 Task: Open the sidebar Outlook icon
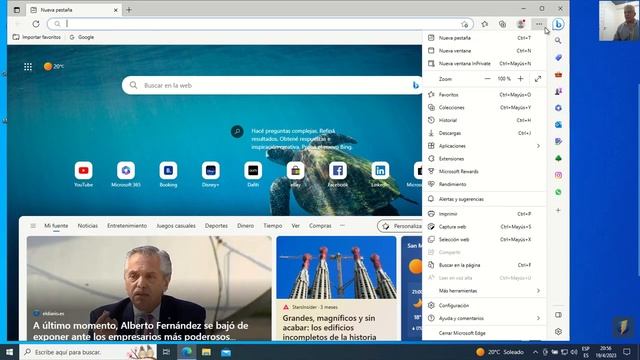tap(558, 124)
